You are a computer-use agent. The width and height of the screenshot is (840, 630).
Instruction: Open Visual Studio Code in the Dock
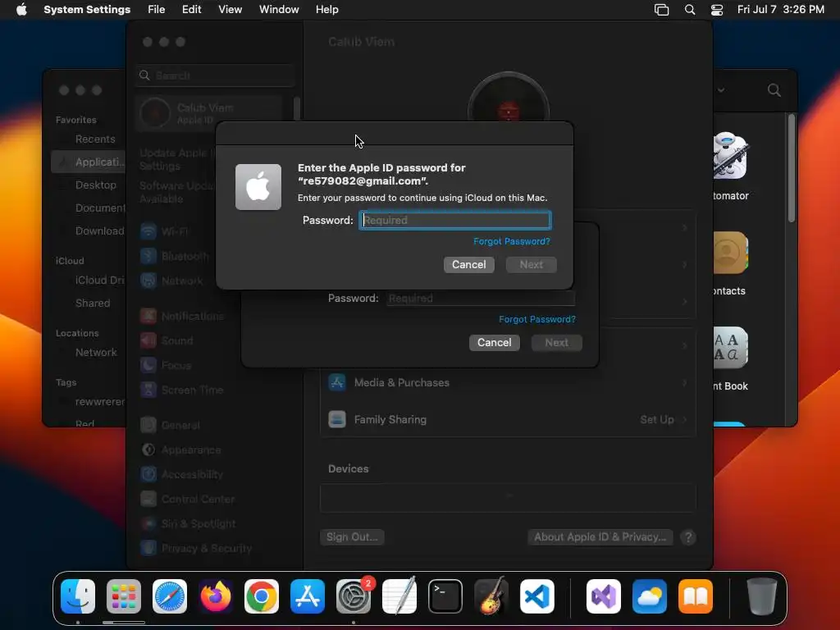coord(536,596)
